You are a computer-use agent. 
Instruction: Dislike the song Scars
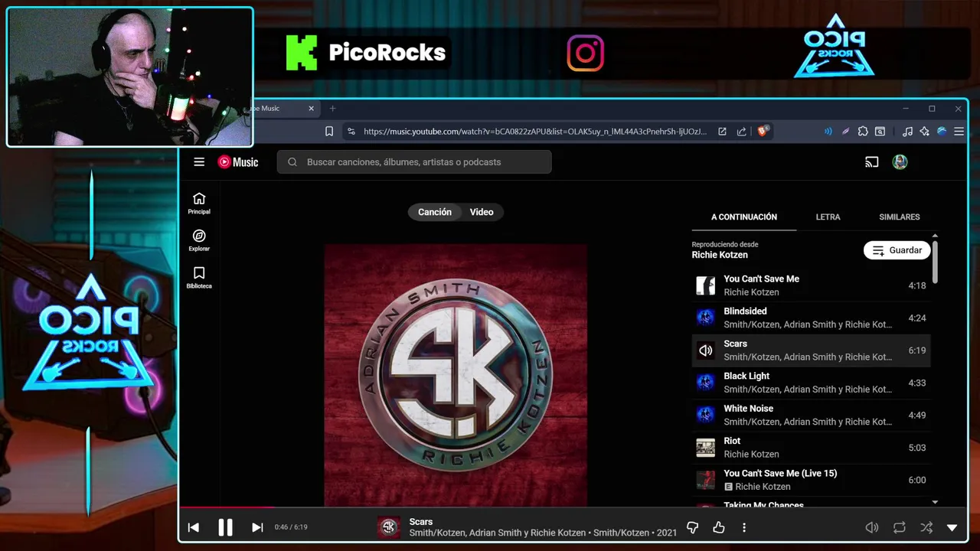pos(692,527)
